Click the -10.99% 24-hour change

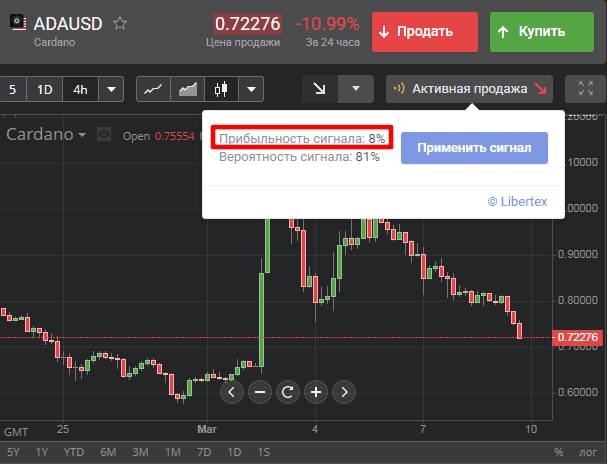pyautogui.click(x=328, y=24)
